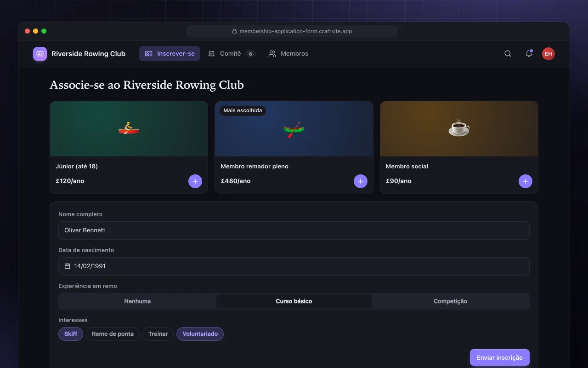The width and height of the screenshot is (588, 368).
Task: Click the calendar icon in birth date field
Action: [68, 266]
